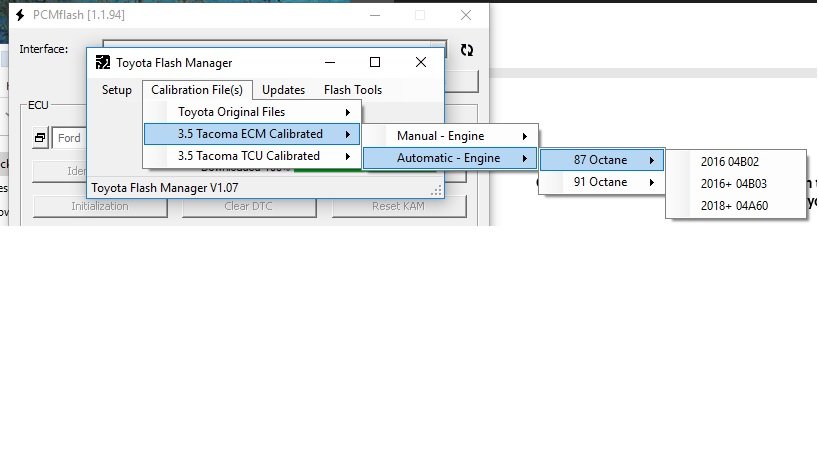
Task: Click the Clear DTC button
Action: click(x=249, y=206)
